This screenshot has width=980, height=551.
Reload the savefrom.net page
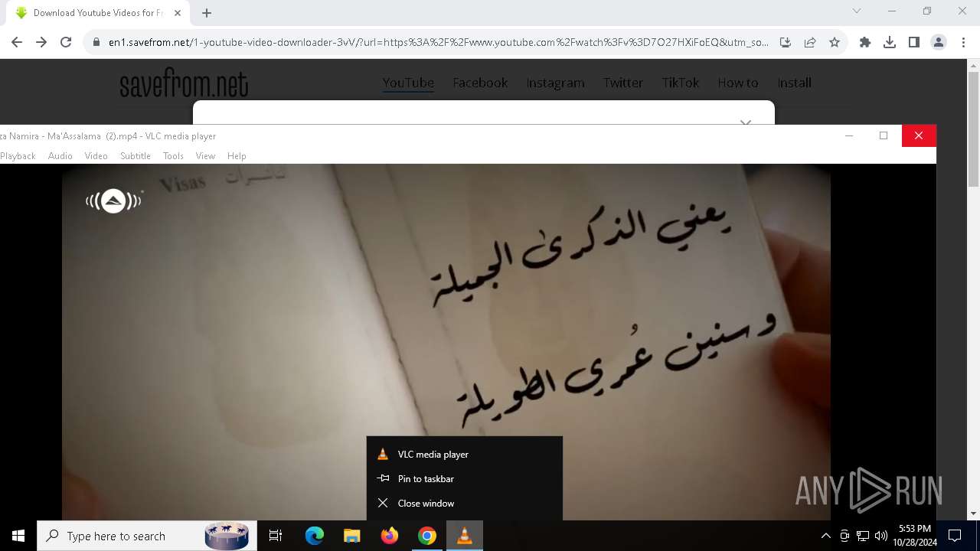click(x=66, y=42)
